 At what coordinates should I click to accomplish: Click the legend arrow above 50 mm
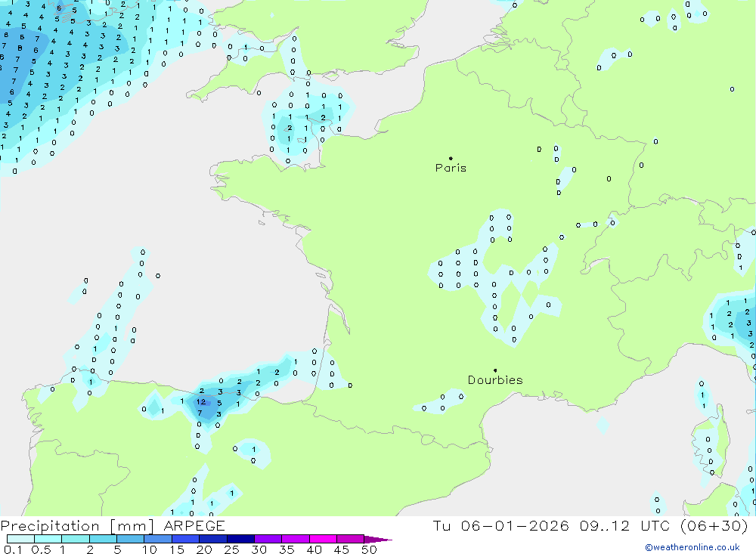point(378,540)
